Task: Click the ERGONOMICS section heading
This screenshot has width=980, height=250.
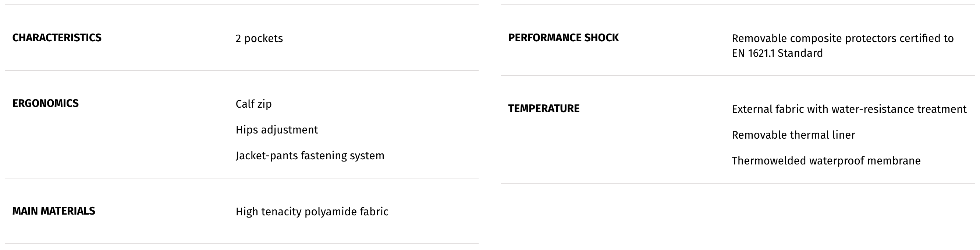Action: click(x=45, y=103)
